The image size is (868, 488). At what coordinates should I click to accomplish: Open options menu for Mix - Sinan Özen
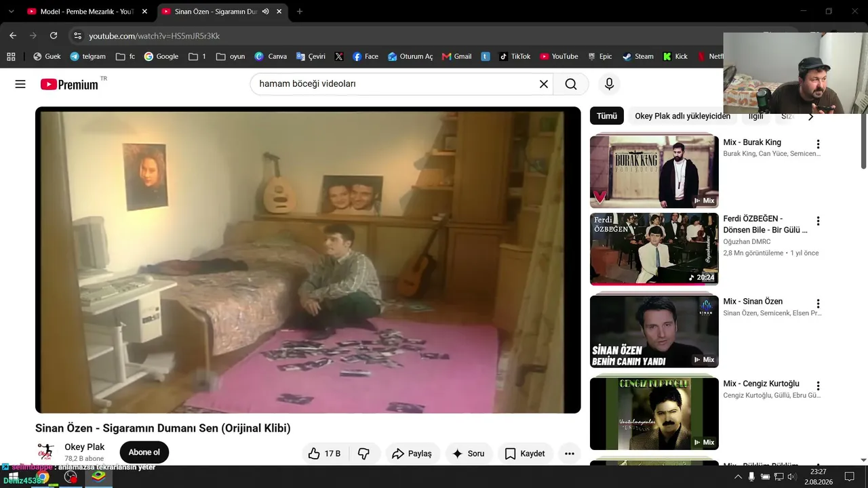click(818, 304)
